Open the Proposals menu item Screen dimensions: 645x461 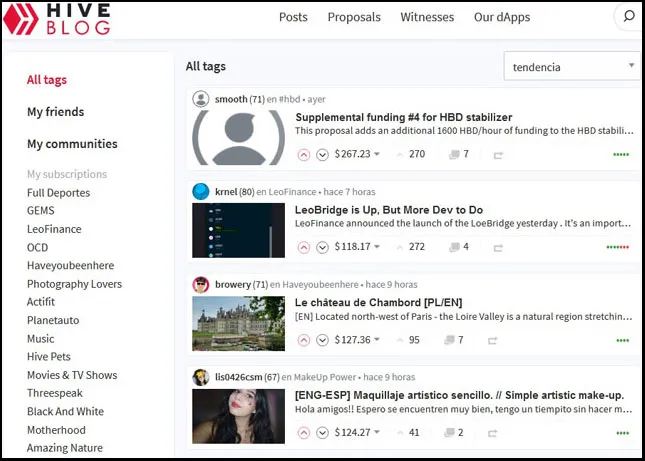tap(354, 17)
